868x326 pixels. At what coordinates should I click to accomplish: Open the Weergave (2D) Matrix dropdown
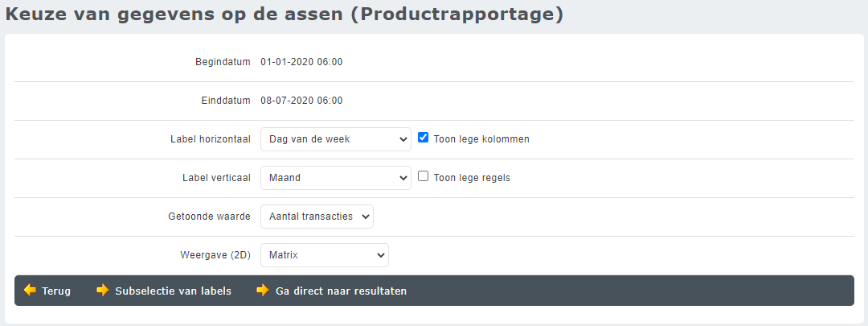[x=324, y=255]
